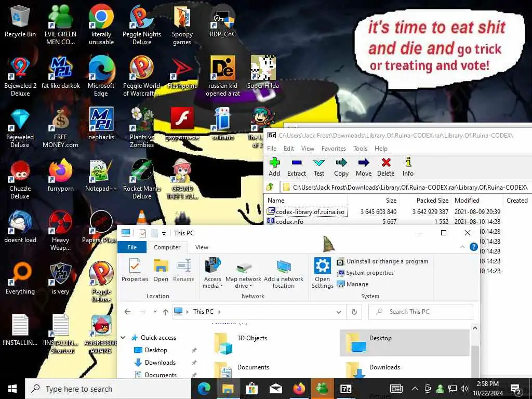Click Manage in the System group
The width and height of the screenshot is (532, 399).
[353, 284]
